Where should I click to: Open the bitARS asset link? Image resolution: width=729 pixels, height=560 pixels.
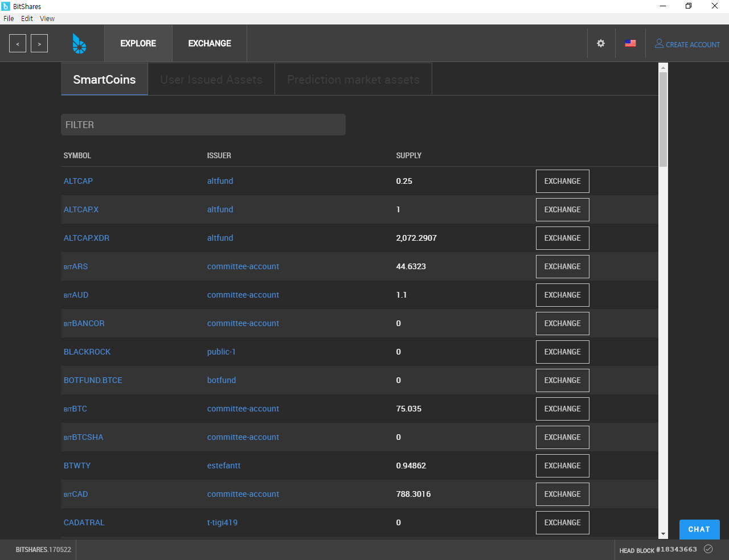tap(76, 266)
